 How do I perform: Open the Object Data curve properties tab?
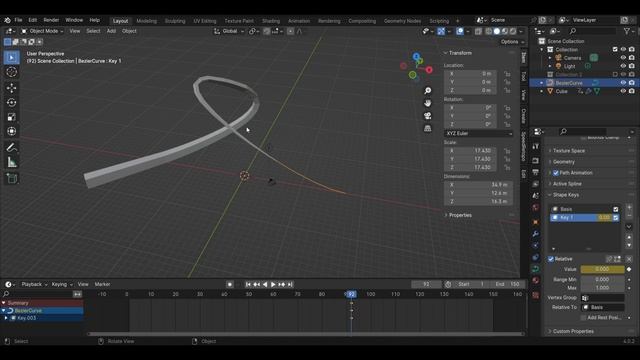coord(536,269)
